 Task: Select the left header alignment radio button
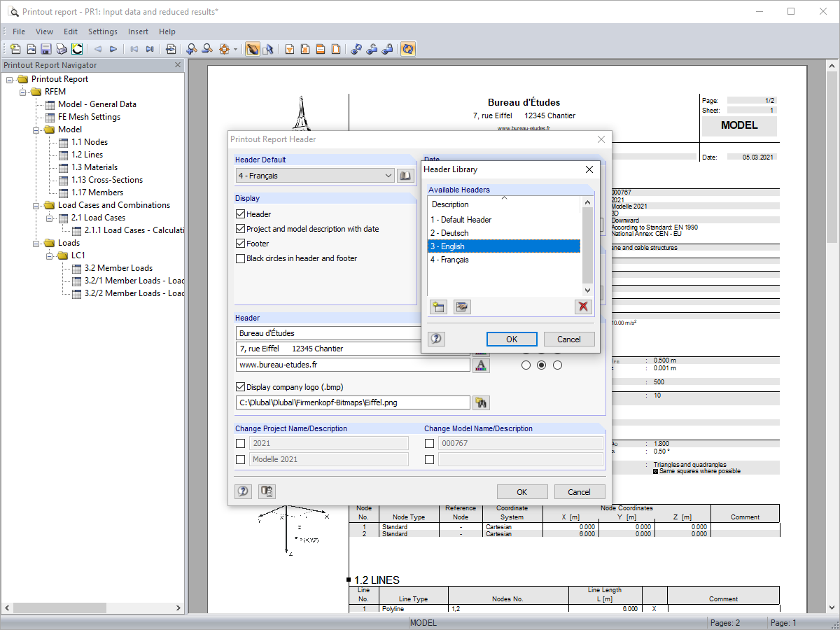[526, 365]
